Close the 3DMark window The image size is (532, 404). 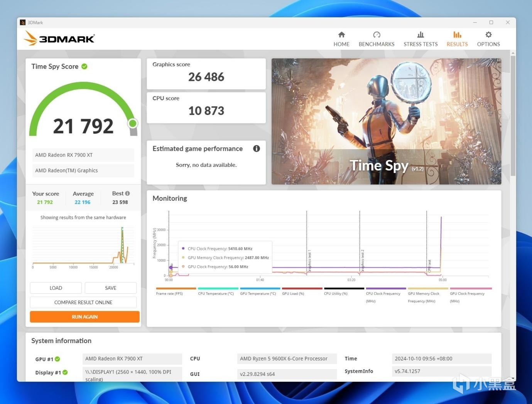click(x=508, y=22)
